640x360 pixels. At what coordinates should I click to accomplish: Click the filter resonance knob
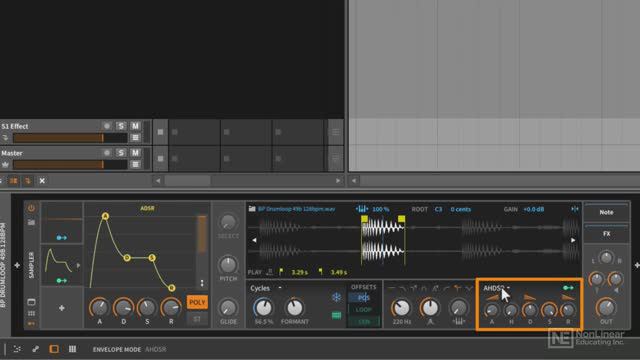(429, 308)
